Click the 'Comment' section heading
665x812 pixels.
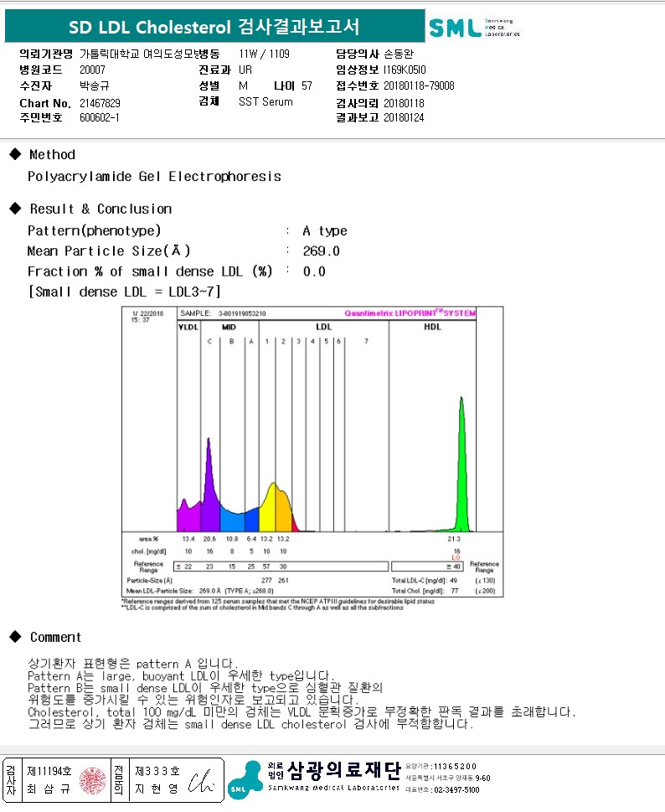pos(55,637)
